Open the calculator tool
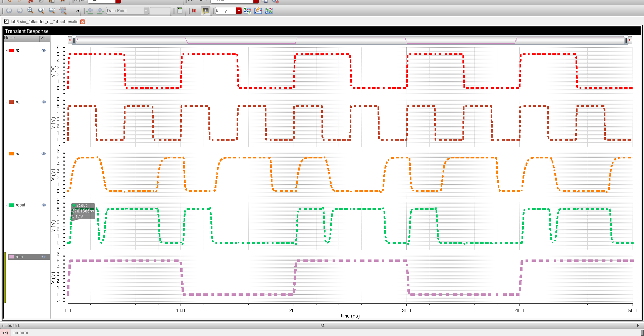This screenshot has height=336, width=644. click(180, 11)
